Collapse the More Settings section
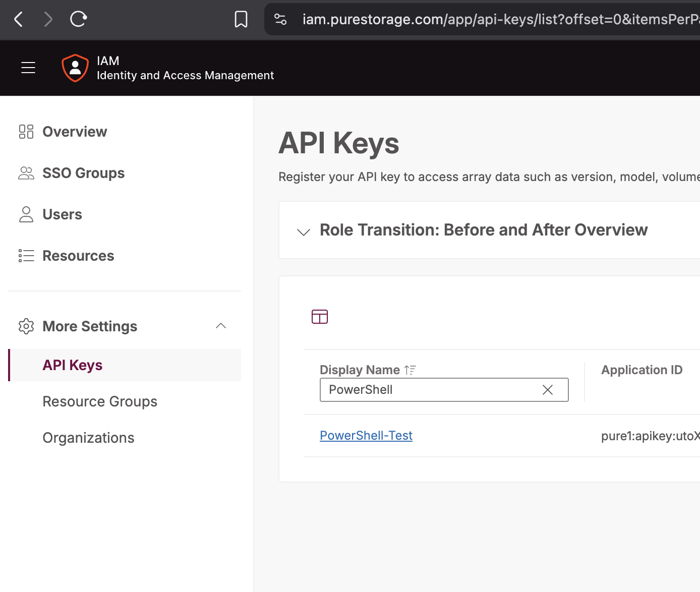Image resolution: width=700 pixels, height=592 pixels. pos(221,326)
